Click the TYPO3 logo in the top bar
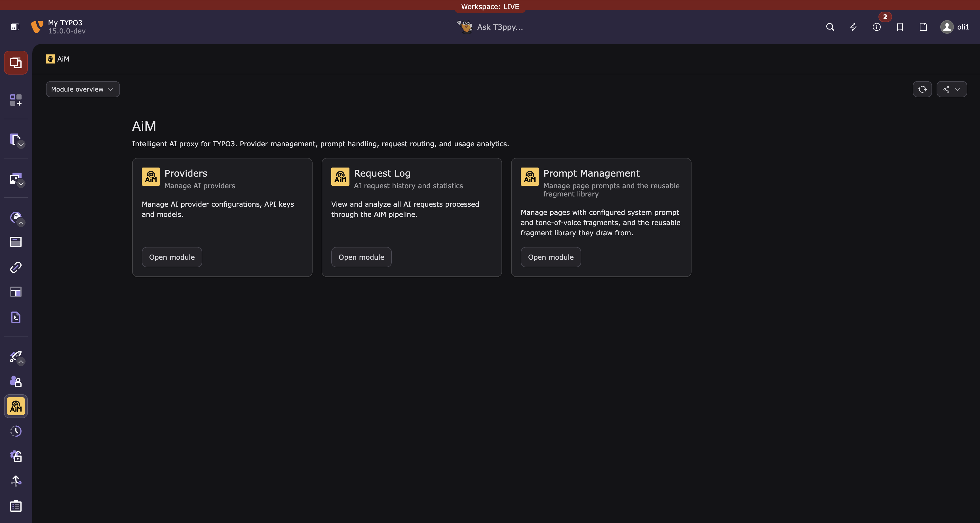 (x=37, y=27)
